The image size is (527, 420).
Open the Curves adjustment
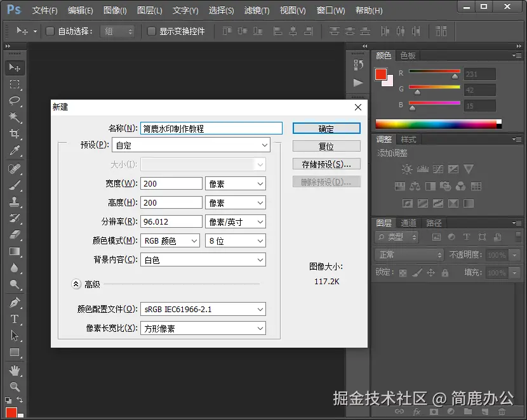(x=438, y=169)
